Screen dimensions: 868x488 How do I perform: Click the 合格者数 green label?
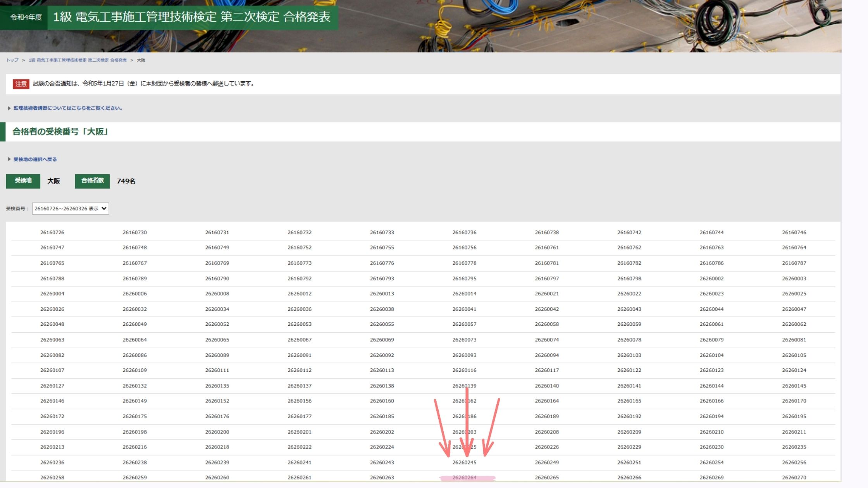(x=92, y=181)
